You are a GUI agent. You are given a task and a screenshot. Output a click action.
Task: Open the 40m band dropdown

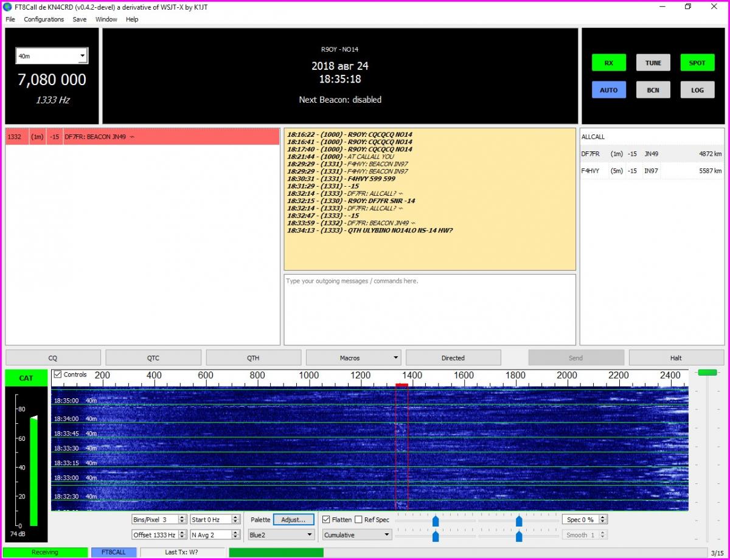(52, 56)
